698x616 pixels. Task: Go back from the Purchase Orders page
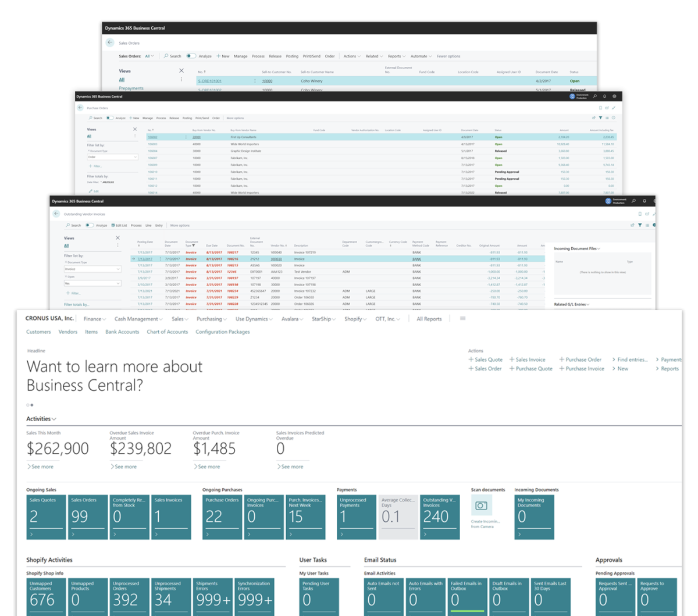tap(80, 108)
